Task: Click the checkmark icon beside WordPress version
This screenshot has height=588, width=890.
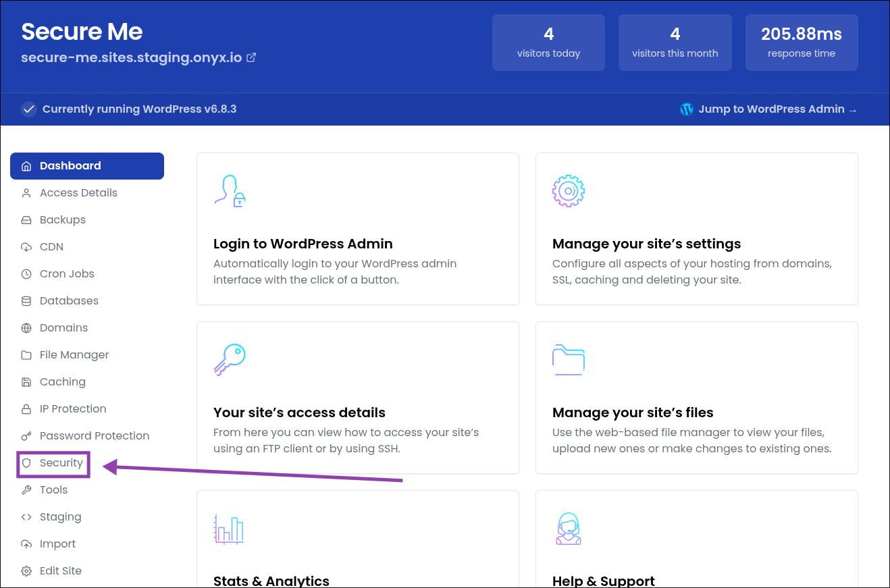Action: point(28,109)
